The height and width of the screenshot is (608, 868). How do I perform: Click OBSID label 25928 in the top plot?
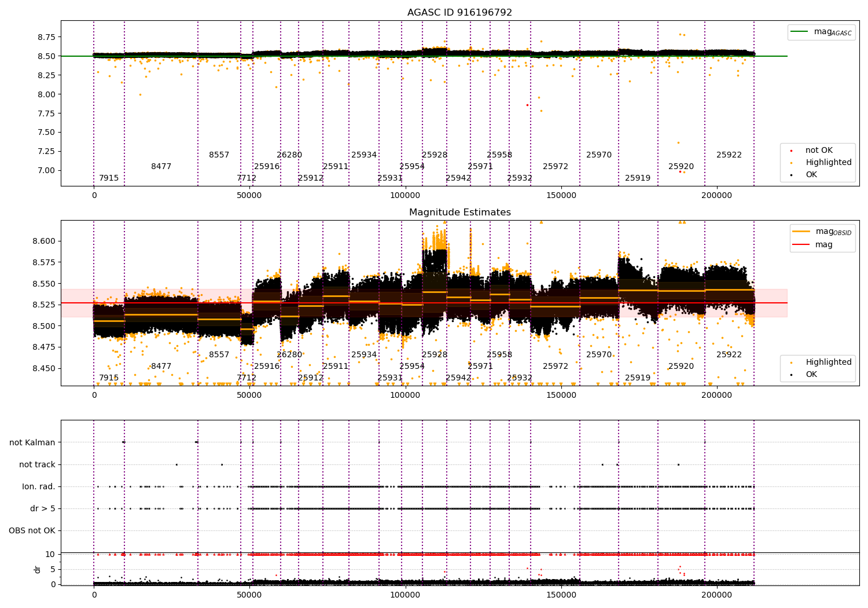point(435,155)
